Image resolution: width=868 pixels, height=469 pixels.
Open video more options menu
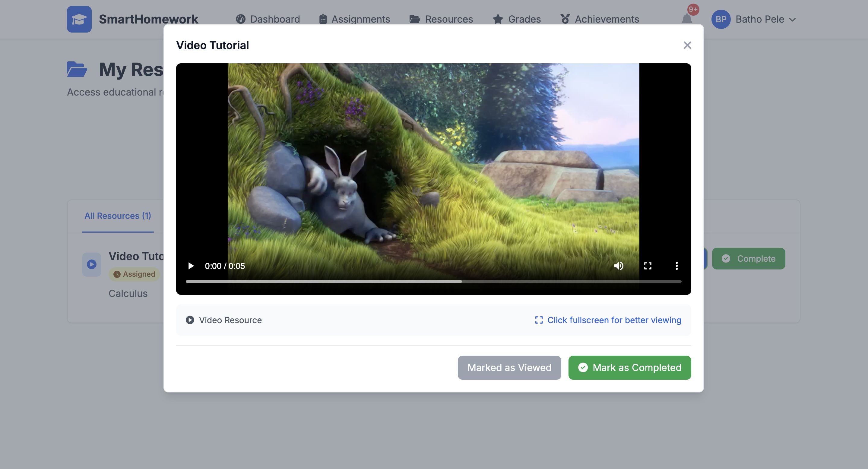coord(676,266)
